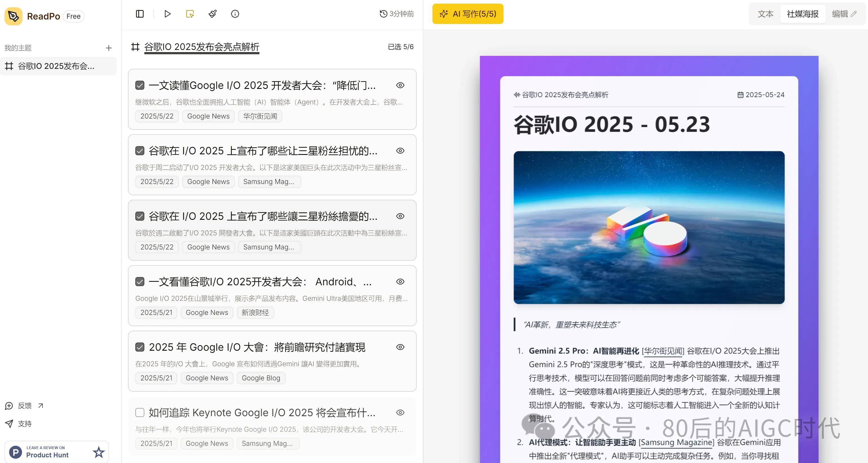Uncheck the 2025 年 Google I/O 大會 article
The image size is (868, 463).
(x=140, y=347)
